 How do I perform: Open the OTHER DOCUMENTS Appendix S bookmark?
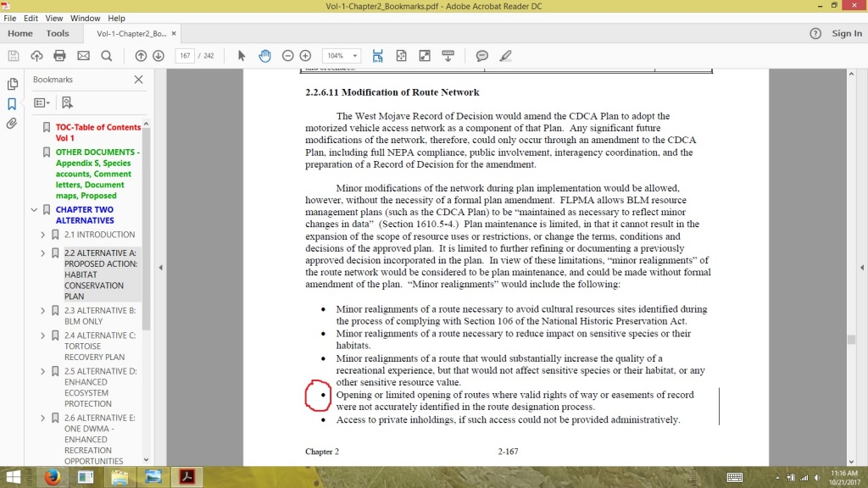click(97, 174)
